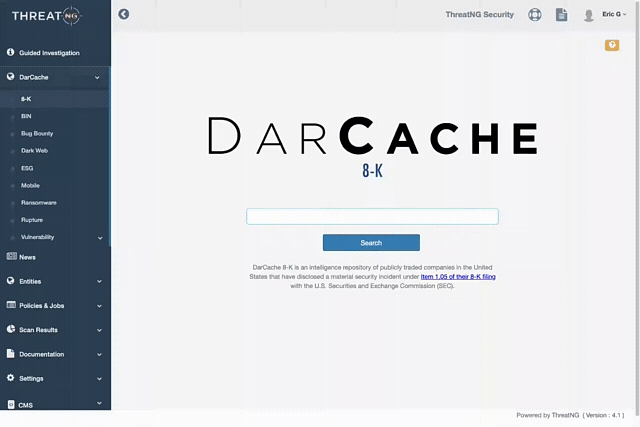This screenshot has height=427, width=640.
Task: Click the ThreatNG logo
Action: click(47, 16)
